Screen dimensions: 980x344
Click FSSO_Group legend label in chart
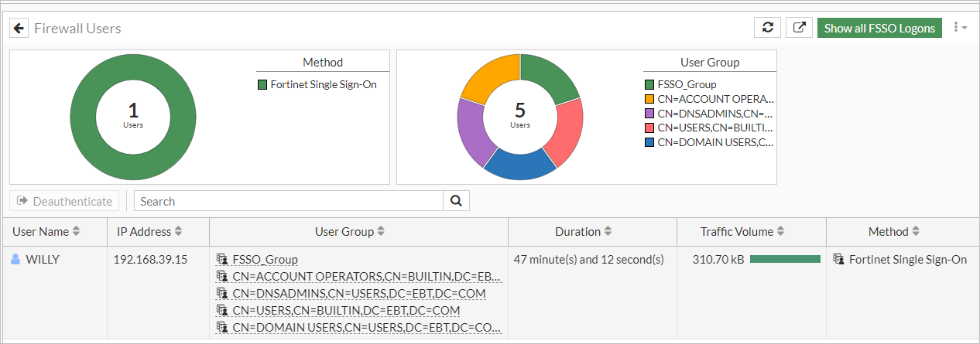(687, 84)
